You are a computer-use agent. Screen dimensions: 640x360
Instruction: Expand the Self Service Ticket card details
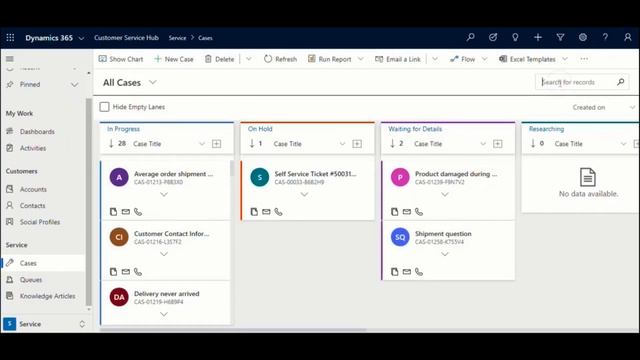point(304,195)
